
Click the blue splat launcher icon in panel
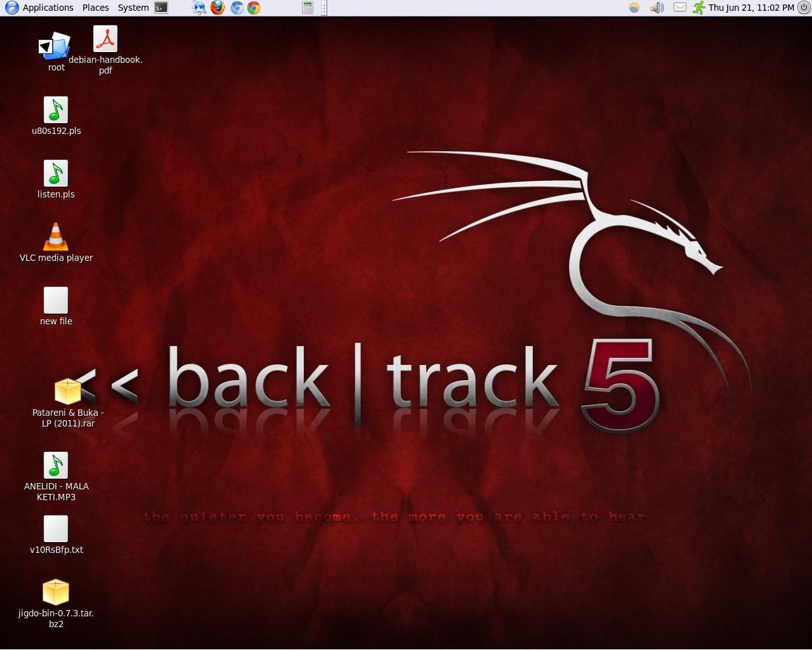point(199,8)
